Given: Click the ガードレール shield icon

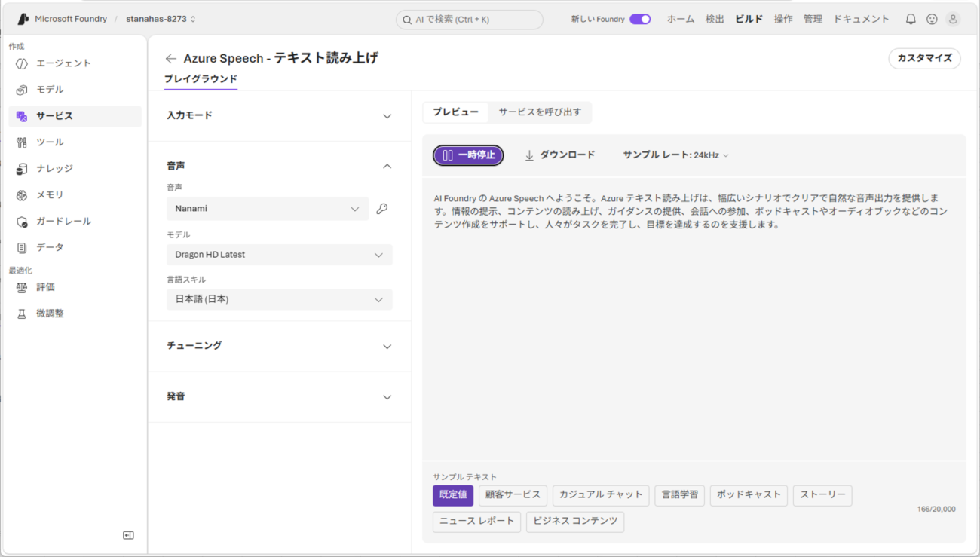Looking at the screenshot, I should (22, 222).
